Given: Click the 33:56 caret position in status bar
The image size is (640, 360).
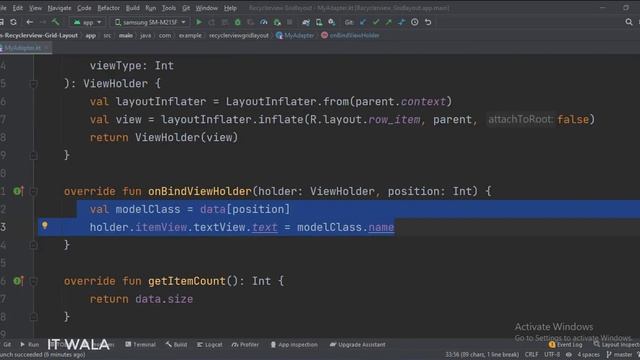Looking at the screenshot, I should (x=482, y=354).
